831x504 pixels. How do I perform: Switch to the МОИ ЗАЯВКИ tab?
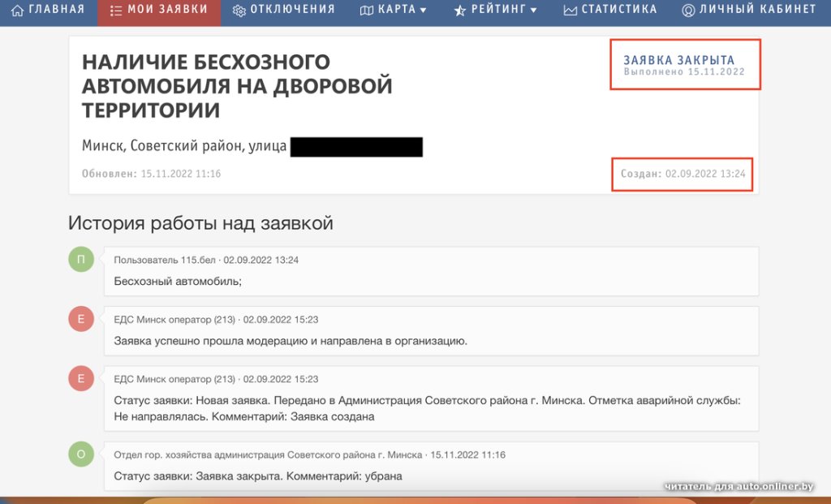pos(158,11)
